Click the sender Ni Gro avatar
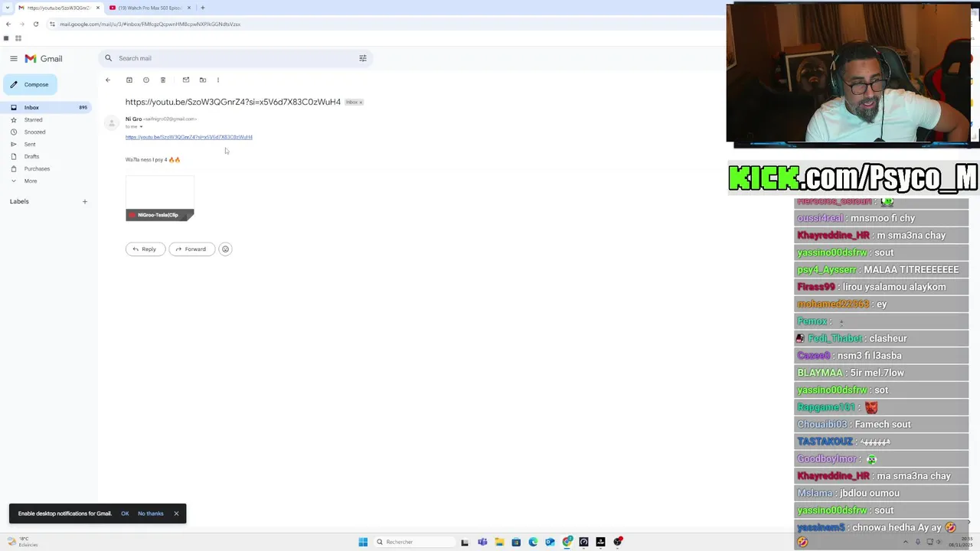 coord(112,123)
